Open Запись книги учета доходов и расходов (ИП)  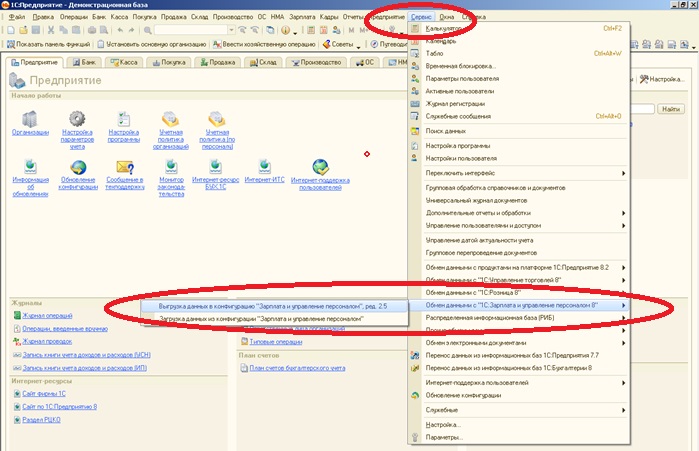point(85,368)
